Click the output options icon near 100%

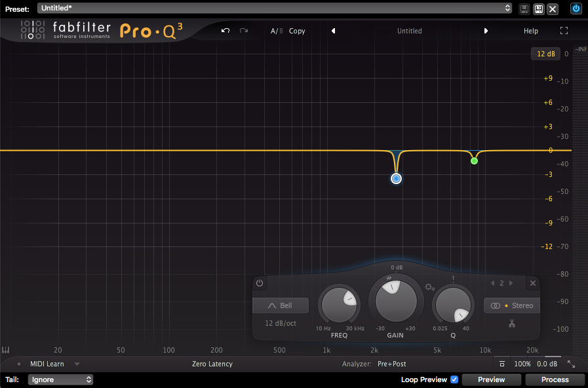[x=502, y=364]
